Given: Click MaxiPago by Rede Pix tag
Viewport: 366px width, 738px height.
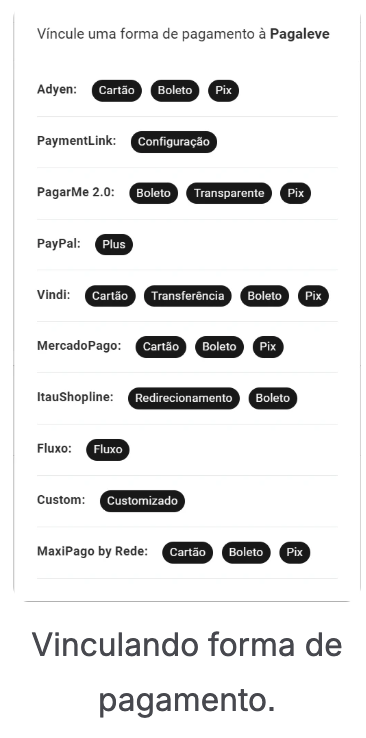Looking at the screenshot, I should pyautogui.click(x=295, y=552).
